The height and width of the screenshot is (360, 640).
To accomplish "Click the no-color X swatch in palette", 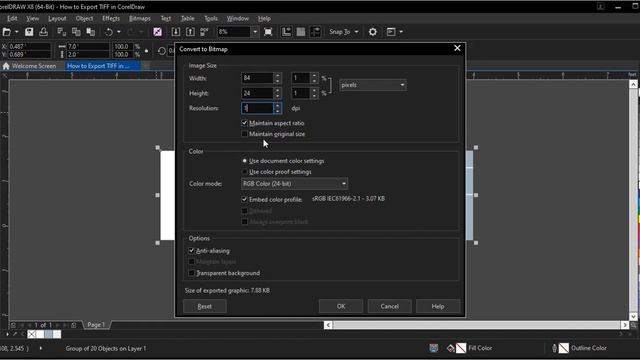I will pos(31,334).
